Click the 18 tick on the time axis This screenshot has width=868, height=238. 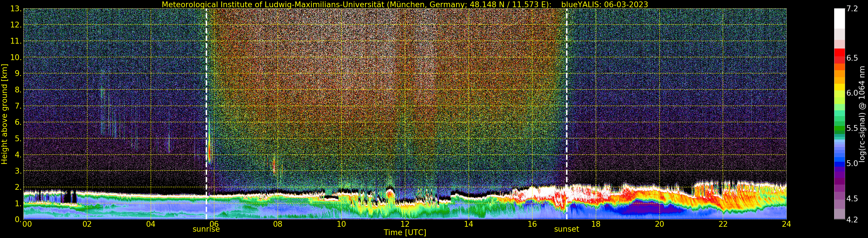(596, 224)
